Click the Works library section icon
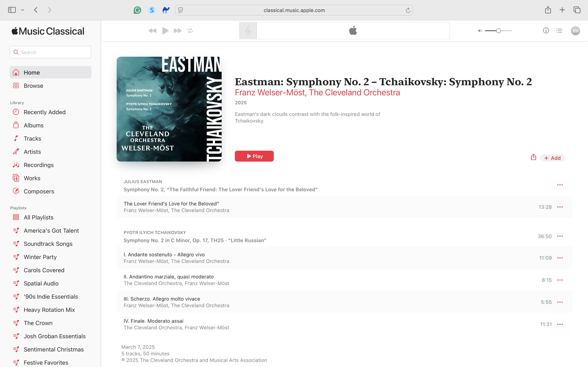Image resolution: width=588 pixels, height=367 pixels. coord(16,178)
